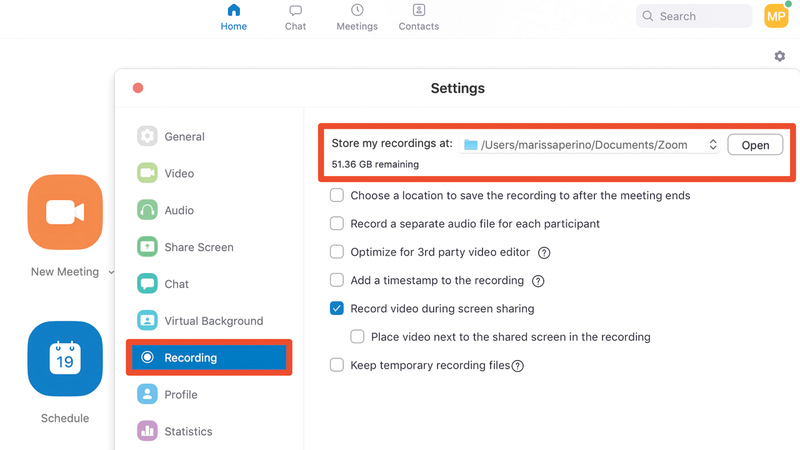This screenshot has width=800, height=450.
Task: Open the Contacts tab
Action: tap(419, 17)
